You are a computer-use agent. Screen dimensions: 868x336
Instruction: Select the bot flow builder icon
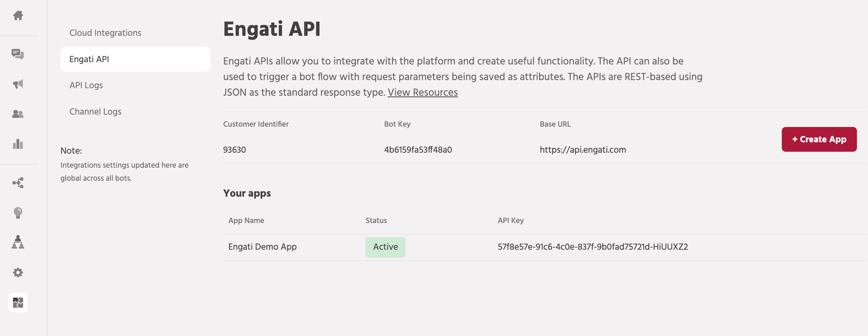18,183
